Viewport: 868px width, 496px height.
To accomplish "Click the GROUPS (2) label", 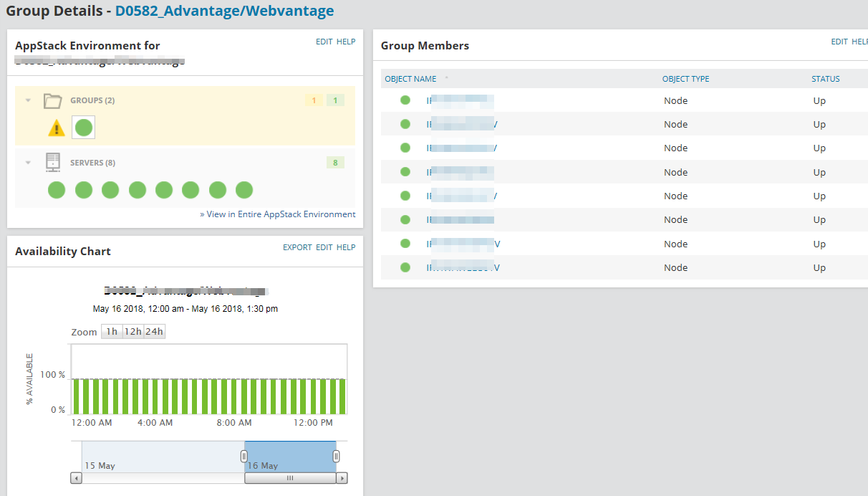I will pos(92,100).
